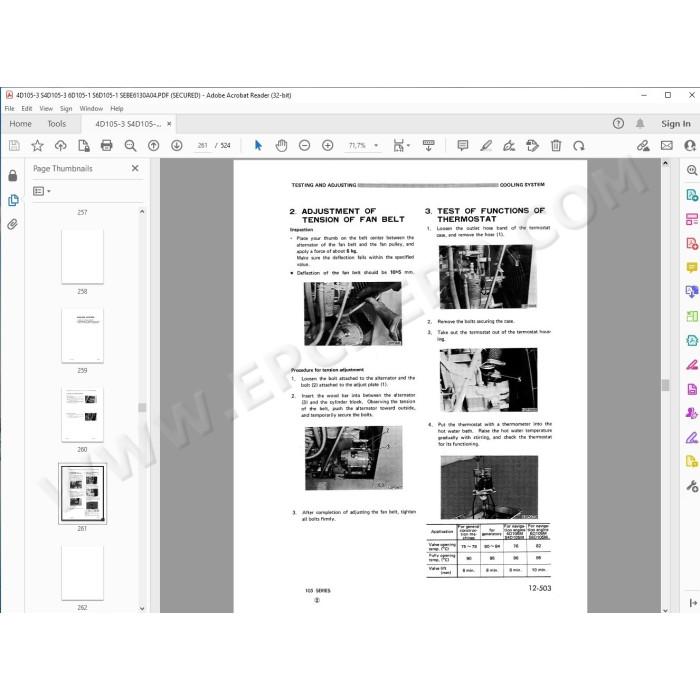
Task: Expand the fit page options dropdown
Action: (401, 146)
